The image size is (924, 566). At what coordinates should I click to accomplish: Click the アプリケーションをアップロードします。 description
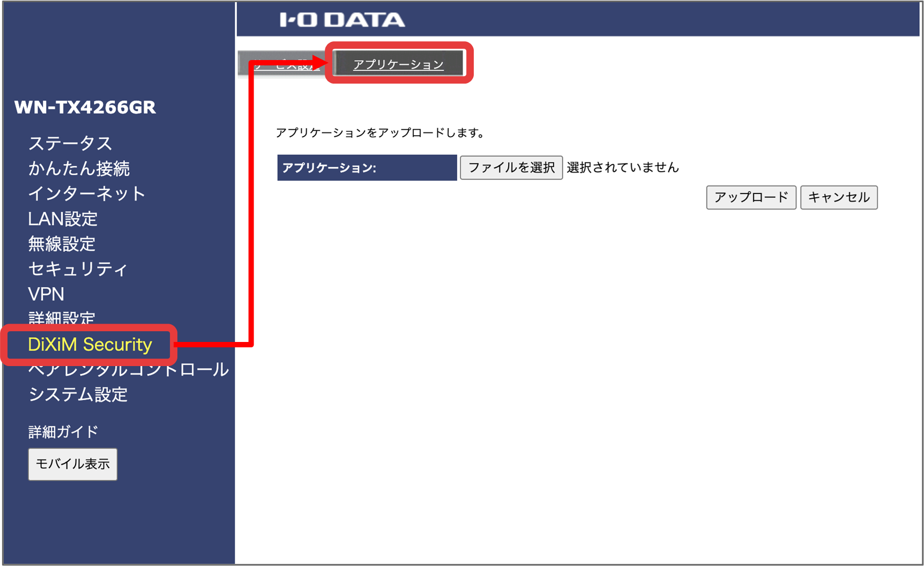click(380, 133)
